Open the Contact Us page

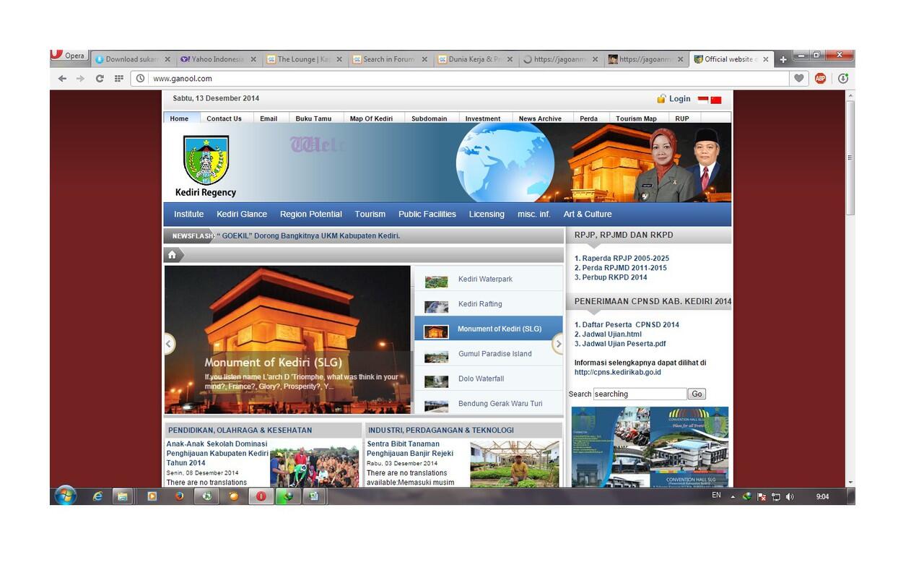tap(224, 118)
